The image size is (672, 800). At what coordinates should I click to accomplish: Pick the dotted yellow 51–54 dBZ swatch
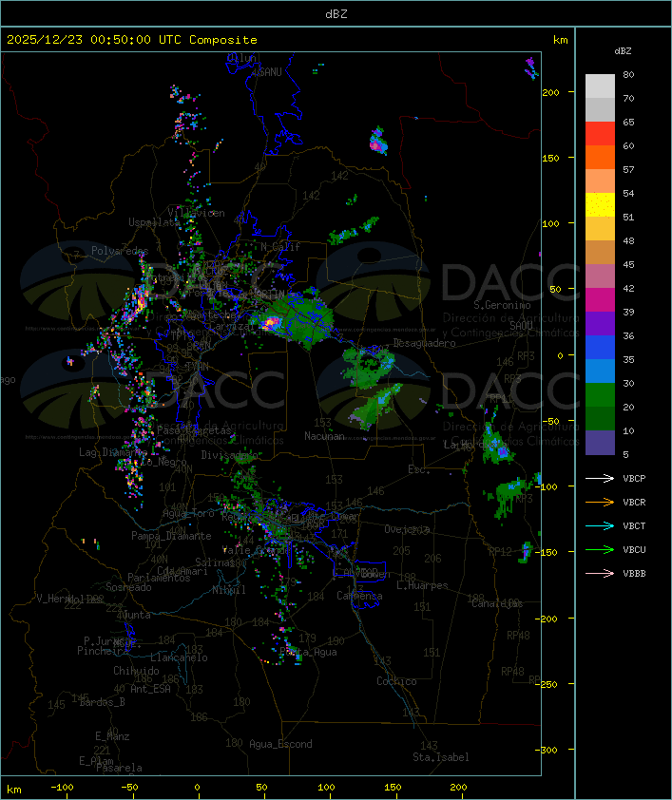(600, 204)
